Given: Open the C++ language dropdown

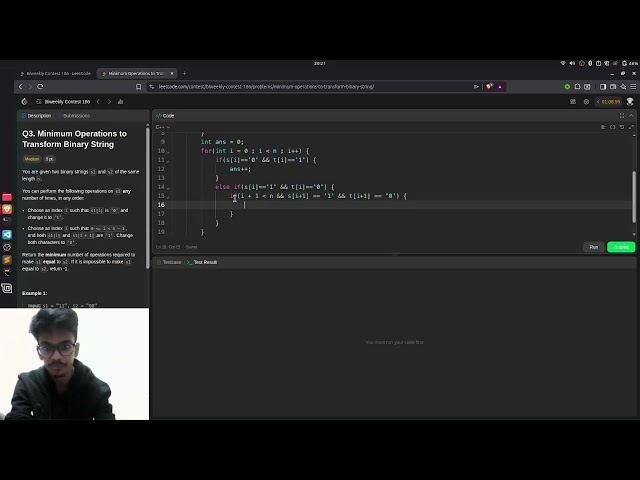Looking at the screenshot, I should point(162,127).
